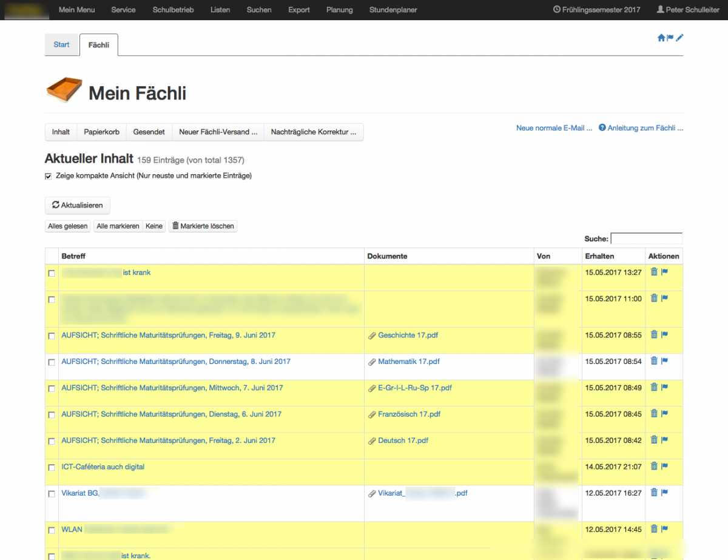Select checkbox for the Französisch 17.pdf row

pyautogui.click(x=52, y=415)
